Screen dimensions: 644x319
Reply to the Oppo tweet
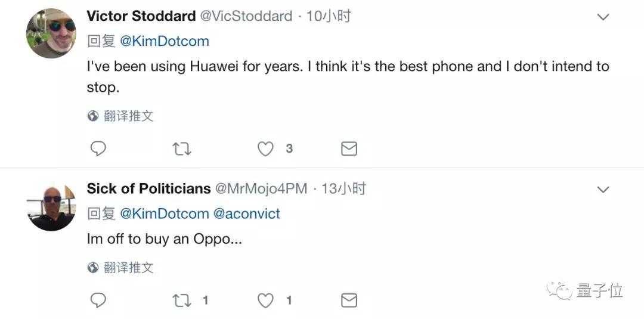tap(97, 300)
